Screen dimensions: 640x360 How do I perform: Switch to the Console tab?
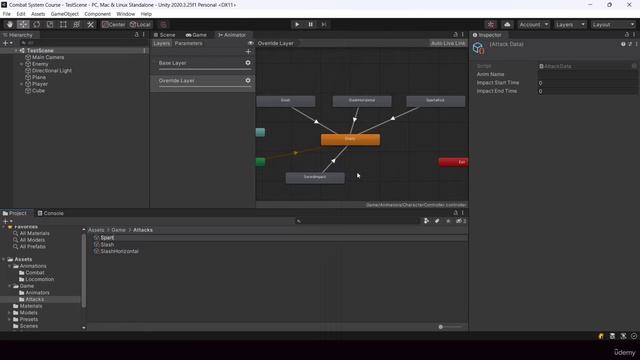(51, 213)
